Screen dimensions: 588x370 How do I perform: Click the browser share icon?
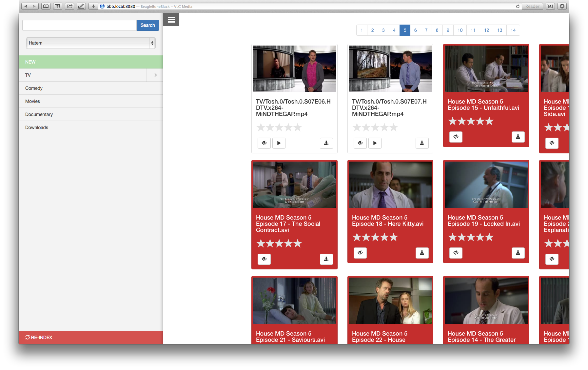click(69, 6)
